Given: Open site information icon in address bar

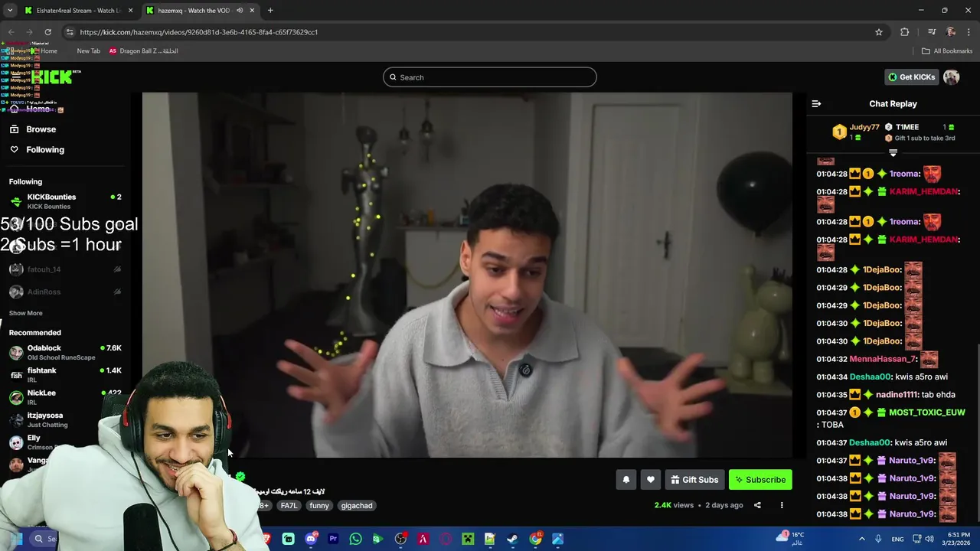Looking at the screenshot, I should (x=70, y=32).
